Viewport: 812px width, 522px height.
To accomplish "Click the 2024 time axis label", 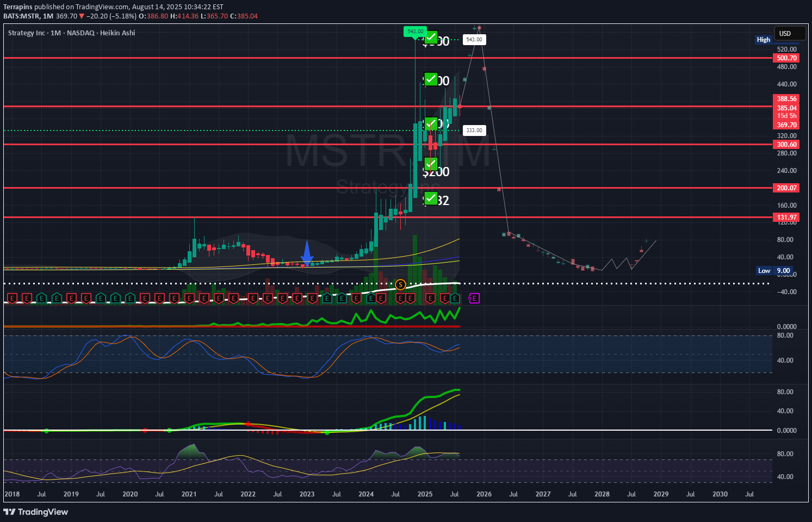I will pyautogui.click(x=366, y=494).
